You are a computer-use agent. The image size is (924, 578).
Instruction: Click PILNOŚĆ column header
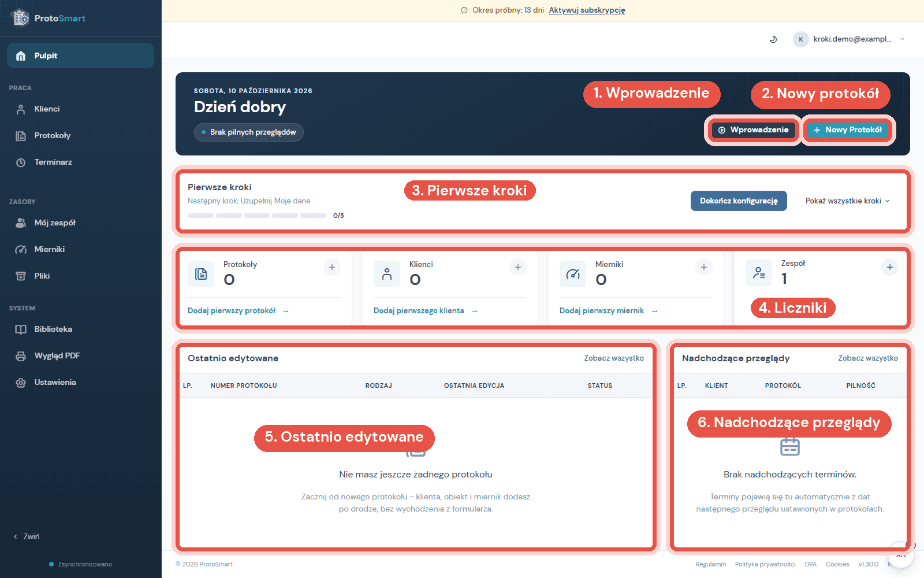(x=860, y=386)
